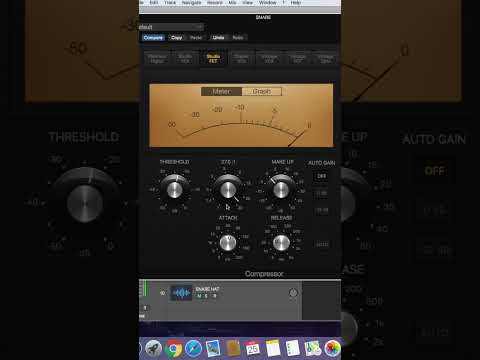Image resolution: width=480 pixels, height=360 pixels.
Task: Open the Reminders list icon in Dock
Action: pos(293,349)
